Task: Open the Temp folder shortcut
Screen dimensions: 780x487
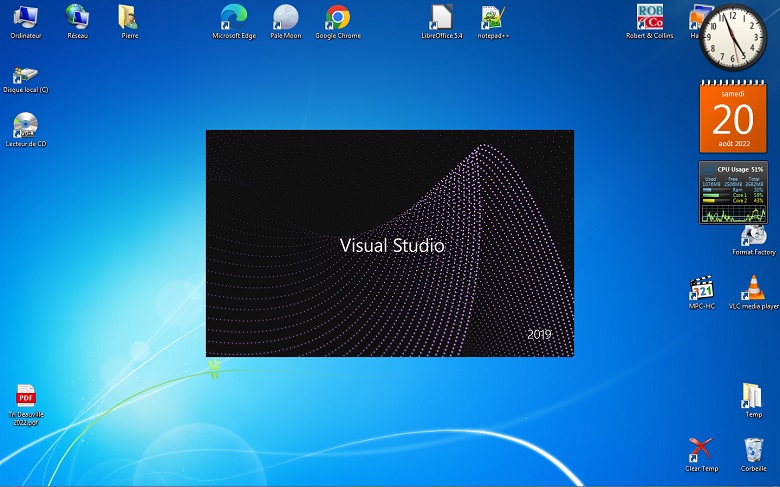Action: pos(753,400)
